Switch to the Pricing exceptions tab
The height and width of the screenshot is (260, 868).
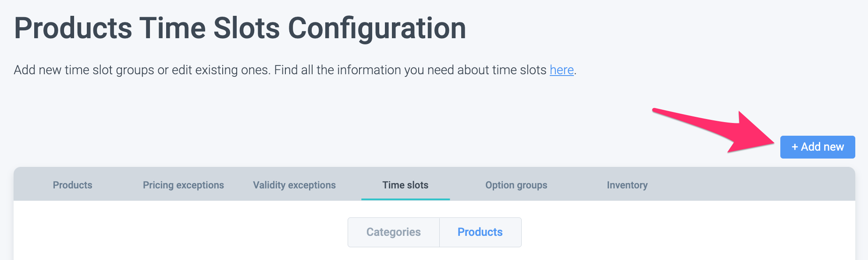coord(183,185)
